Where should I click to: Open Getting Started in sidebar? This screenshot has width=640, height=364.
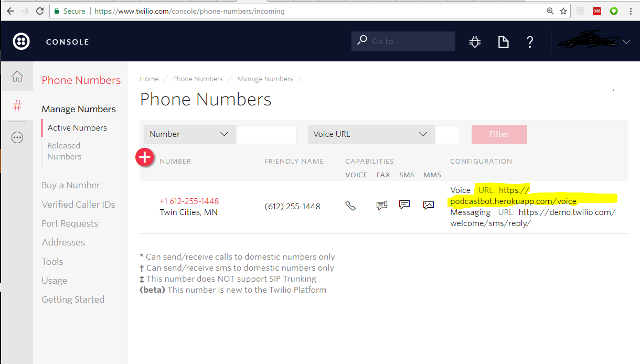[73, 299]
